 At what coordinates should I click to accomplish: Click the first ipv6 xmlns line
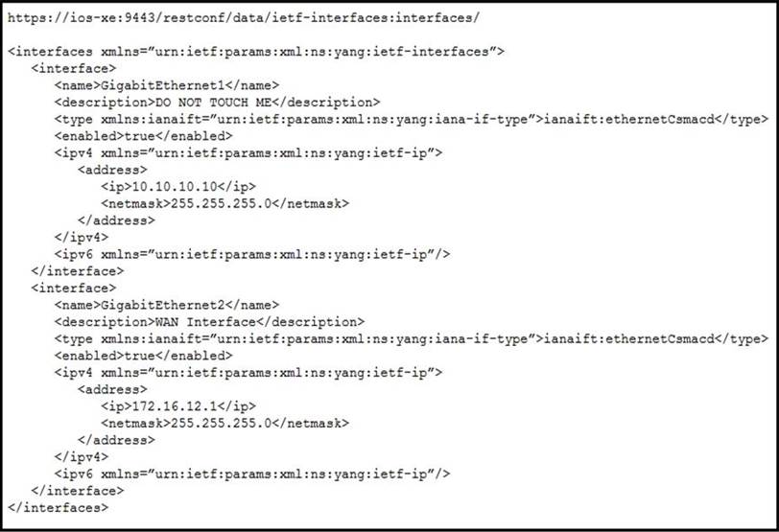point(252,254)
